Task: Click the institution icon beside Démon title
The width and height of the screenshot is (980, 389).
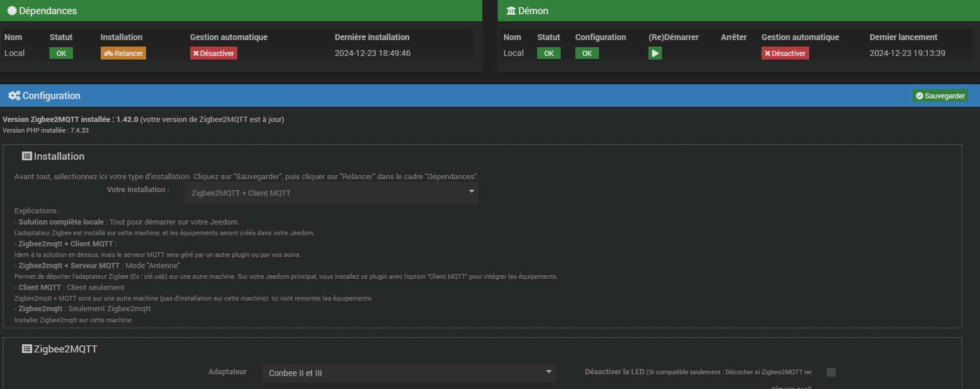Action: [x=511, y=11]
